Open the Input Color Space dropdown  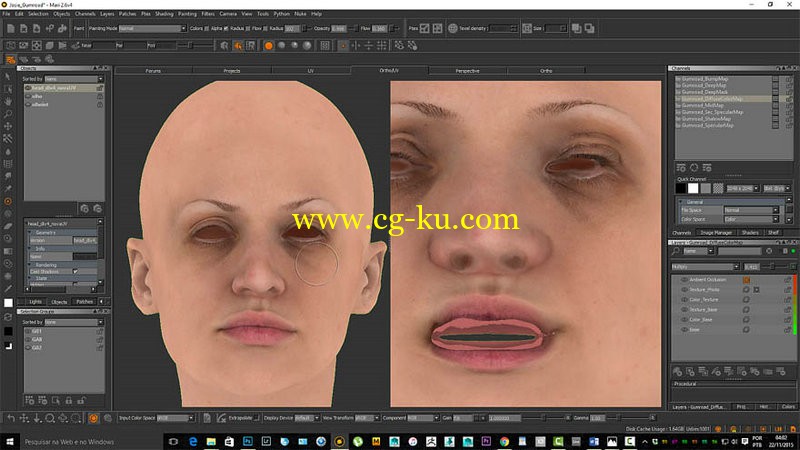click(x=176, y=418)
